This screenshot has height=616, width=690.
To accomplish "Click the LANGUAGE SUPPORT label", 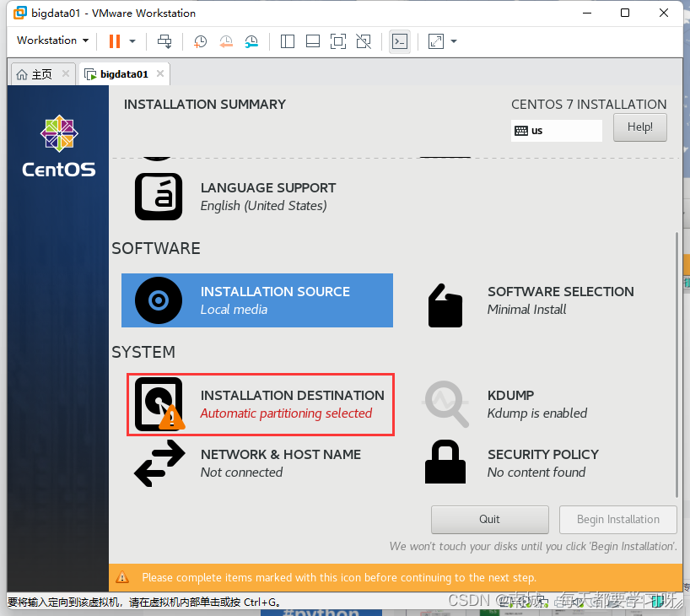I will pos(268,188).
